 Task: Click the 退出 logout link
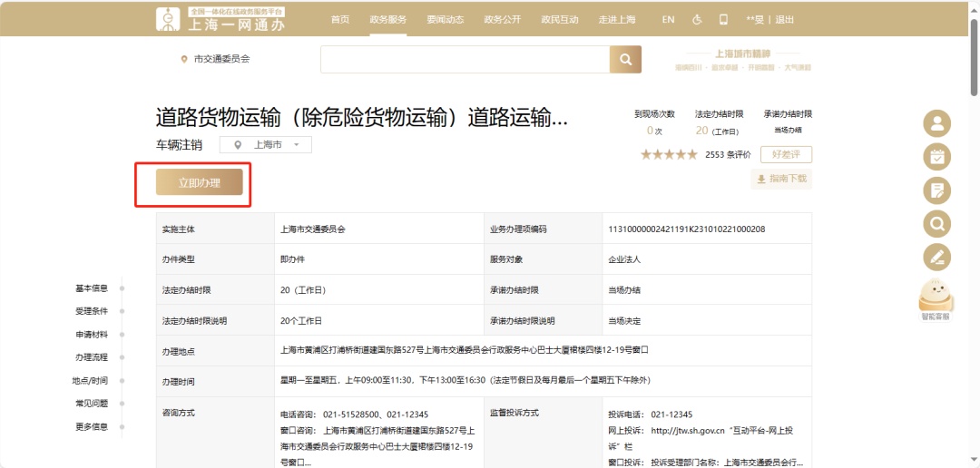click(785, 19)
